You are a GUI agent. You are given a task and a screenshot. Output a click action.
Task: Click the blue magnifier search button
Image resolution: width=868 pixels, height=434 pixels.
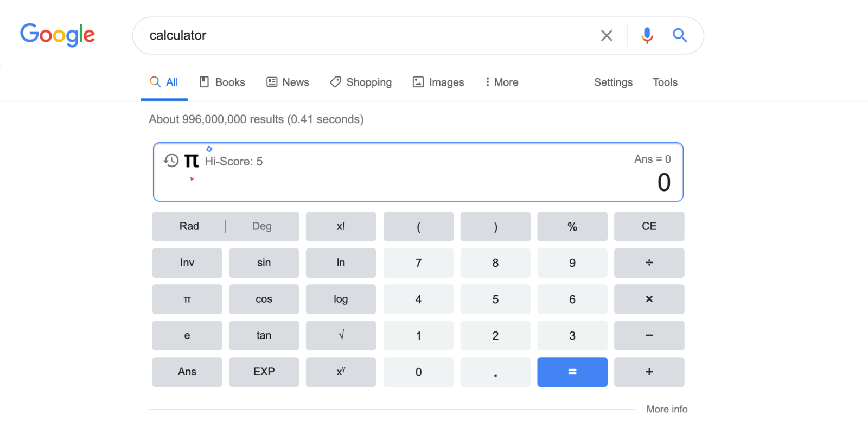[680, 36]
